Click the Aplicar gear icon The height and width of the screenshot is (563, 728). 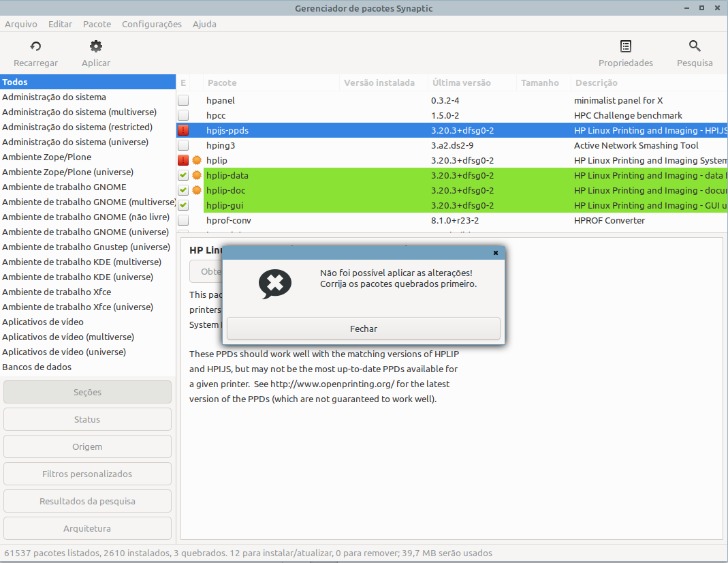pos(96,46)
